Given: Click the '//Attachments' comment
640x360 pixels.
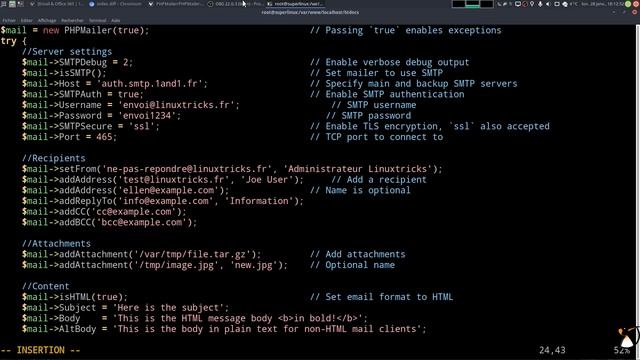Looking at the screenshot, I should coord(56,244).
